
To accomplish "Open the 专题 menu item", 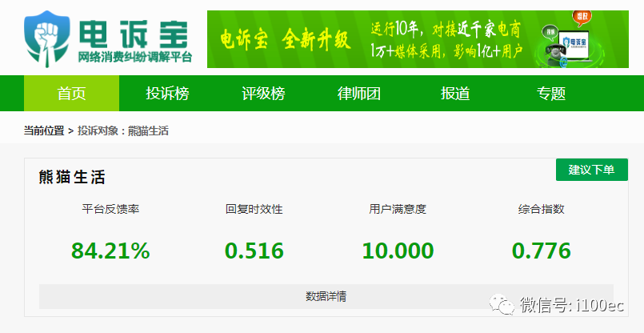I will coord(551,94).
